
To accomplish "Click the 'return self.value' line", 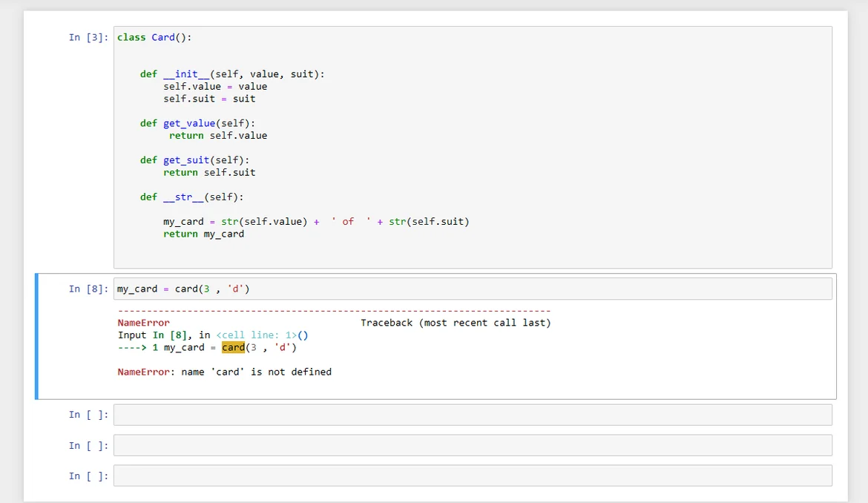I will [217, 136].
